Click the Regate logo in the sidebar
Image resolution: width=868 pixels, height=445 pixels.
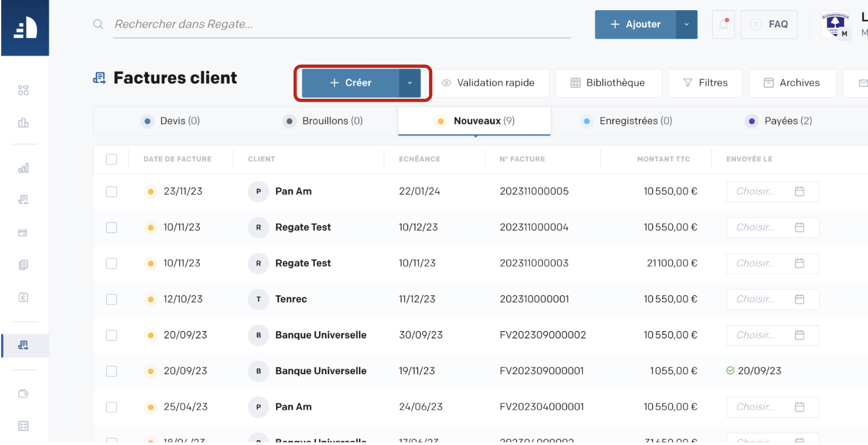click(x=25, y=28)
